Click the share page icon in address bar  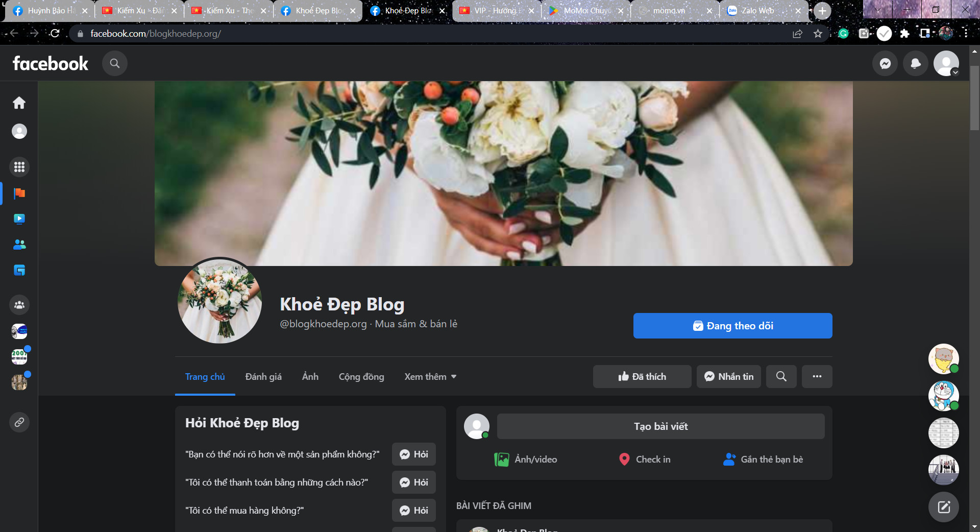tap(797, 34)
